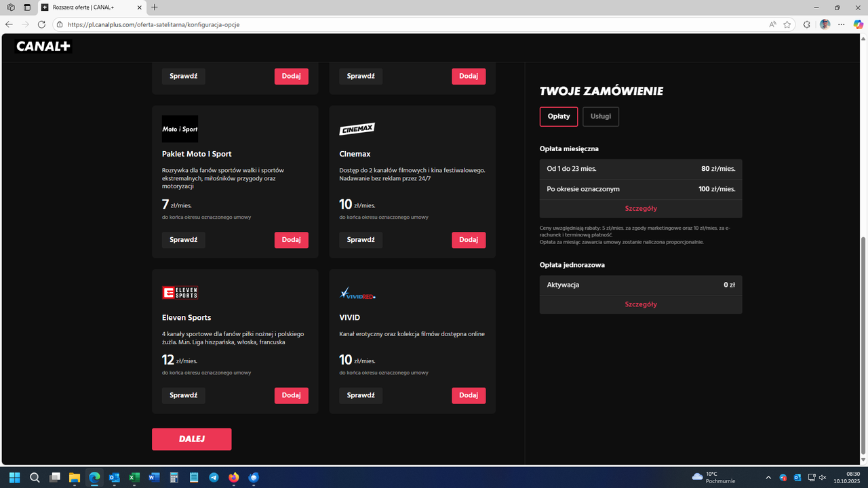Click the VIVID RED logo
This screenshot has width=868, height=488.
[357, 293]
